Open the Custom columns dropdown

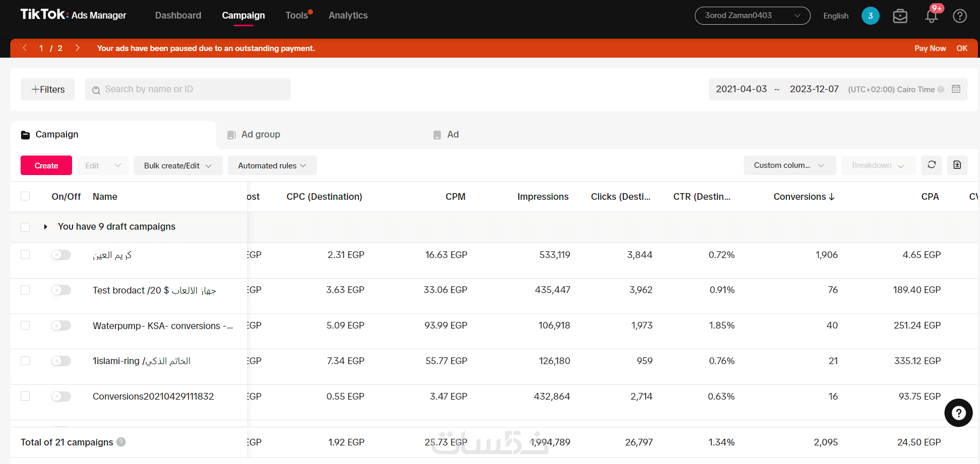coord(789,165)
